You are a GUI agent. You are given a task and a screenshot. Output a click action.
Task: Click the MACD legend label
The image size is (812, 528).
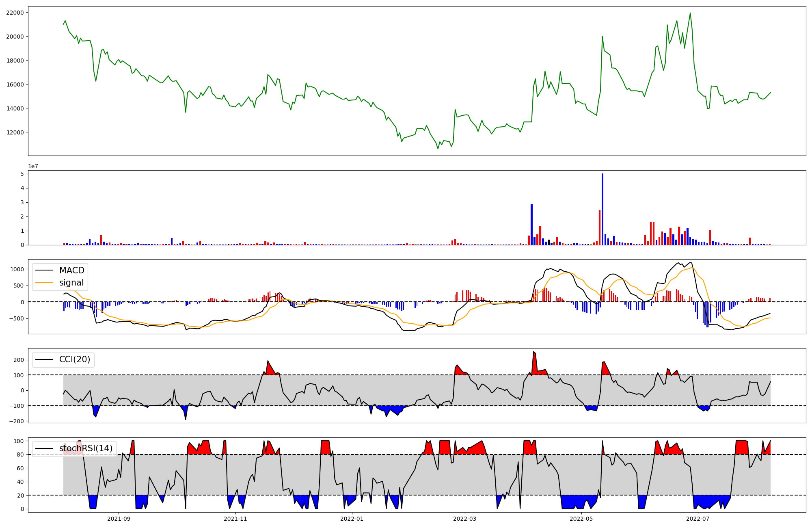click(71, 270)
